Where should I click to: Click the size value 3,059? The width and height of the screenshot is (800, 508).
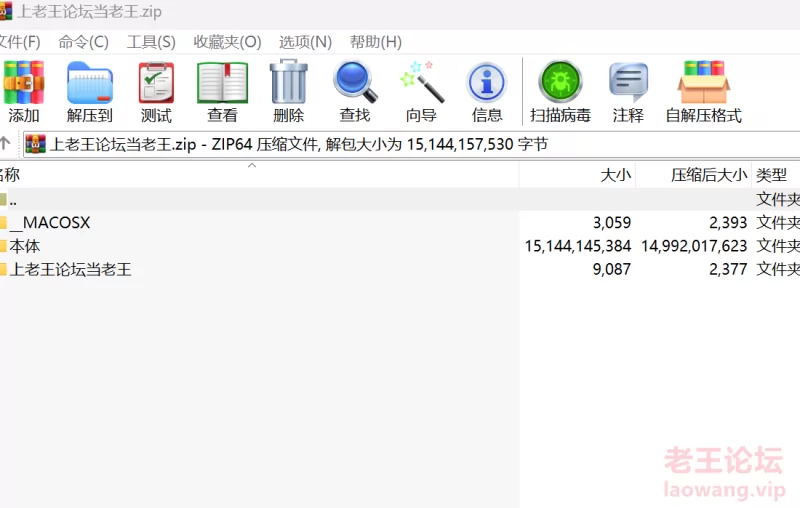(x=612, y=223)
